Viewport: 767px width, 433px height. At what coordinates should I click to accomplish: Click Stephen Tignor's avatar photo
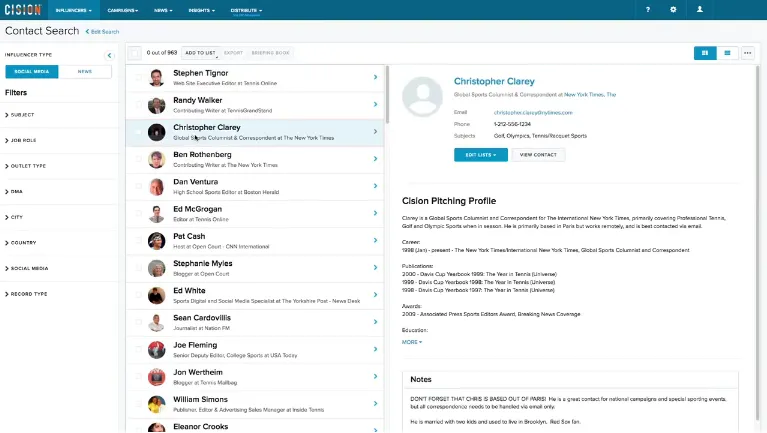(x=157, y=78)
